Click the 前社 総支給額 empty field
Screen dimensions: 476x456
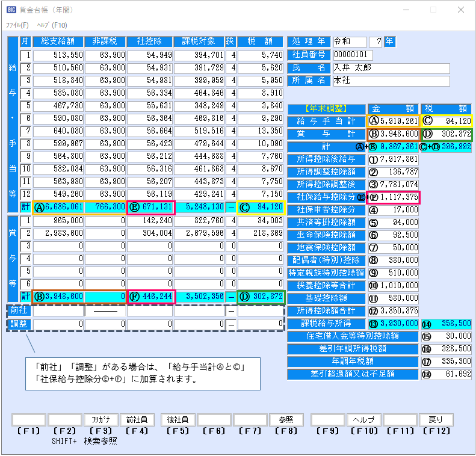(57, 311)
